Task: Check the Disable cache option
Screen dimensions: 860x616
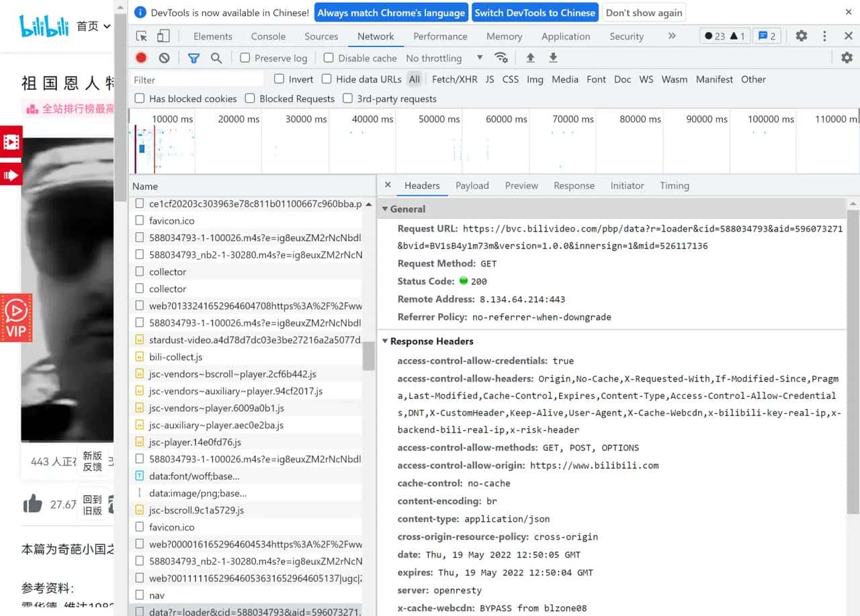Action: click(329, 58)
